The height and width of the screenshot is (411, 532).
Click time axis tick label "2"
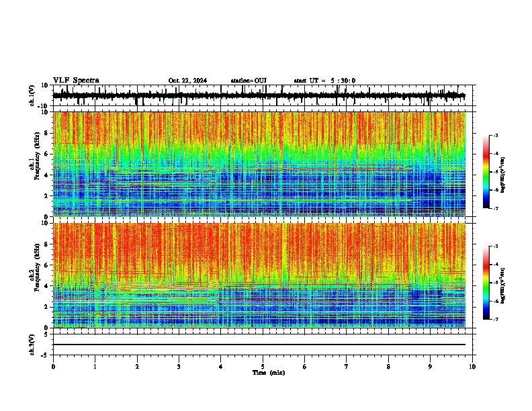(x=137, y=367)
